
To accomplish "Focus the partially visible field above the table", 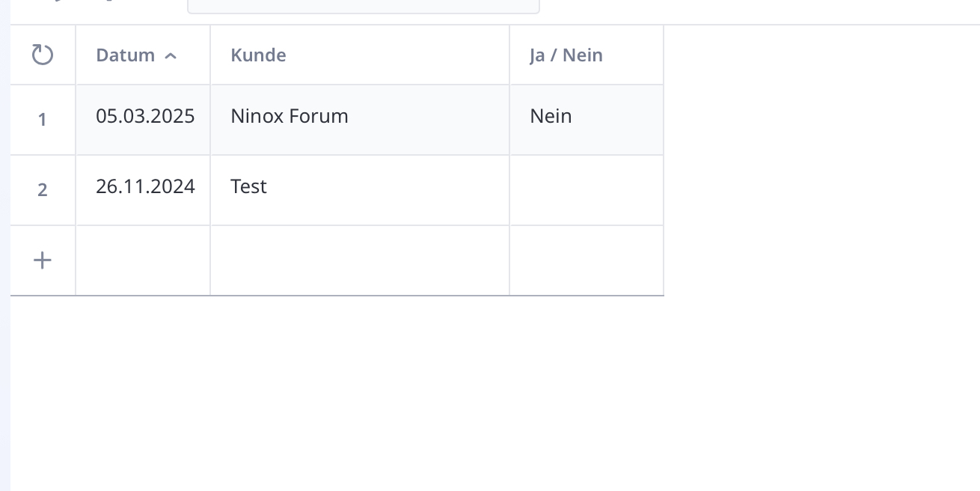I will 363,7.
